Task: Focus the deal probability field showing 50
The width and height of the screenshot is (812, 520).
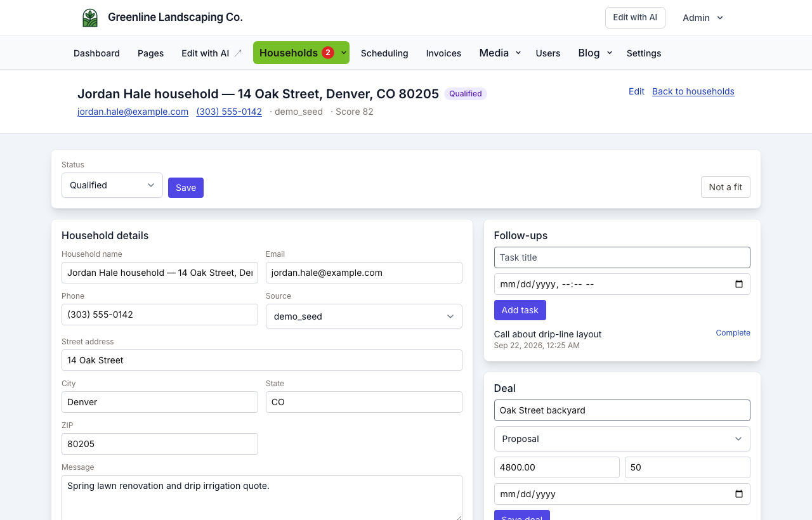Action: pos(688,467)
